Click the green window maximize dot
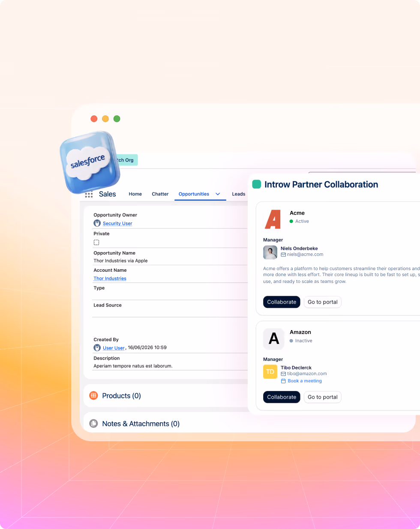This screenshot has height=529, width=420. pos(117,119)
